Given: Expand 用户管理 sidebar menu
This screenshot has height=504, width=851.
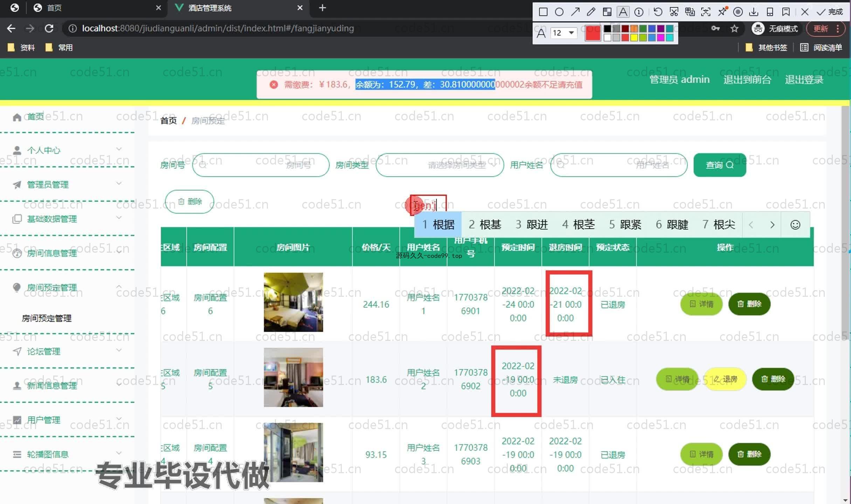Looking at the screenshot, I should 67,420.
